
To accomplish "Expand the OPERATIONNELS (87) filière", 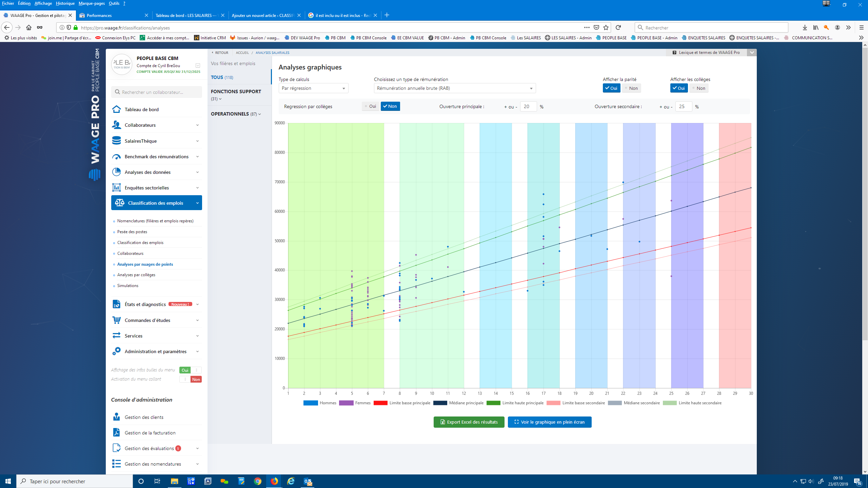I will coord(236,114).
